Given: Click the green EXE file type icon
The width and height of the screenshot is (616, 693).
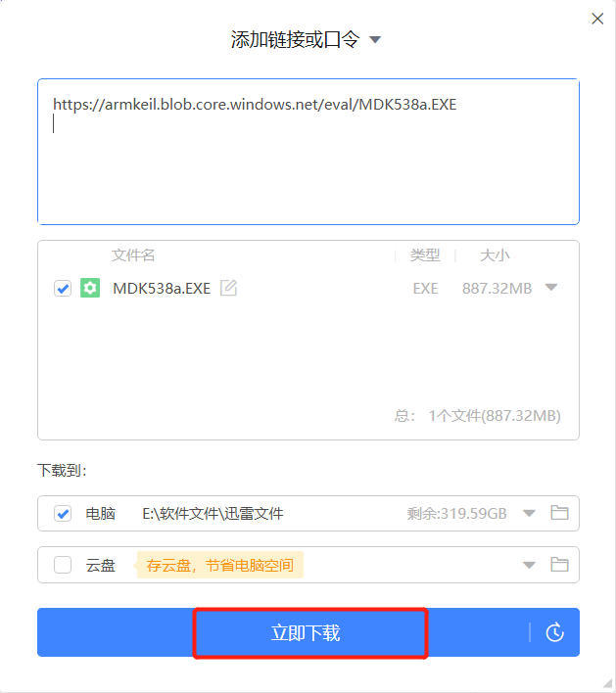Looking at the screenshot, I should tap(90, 288).
